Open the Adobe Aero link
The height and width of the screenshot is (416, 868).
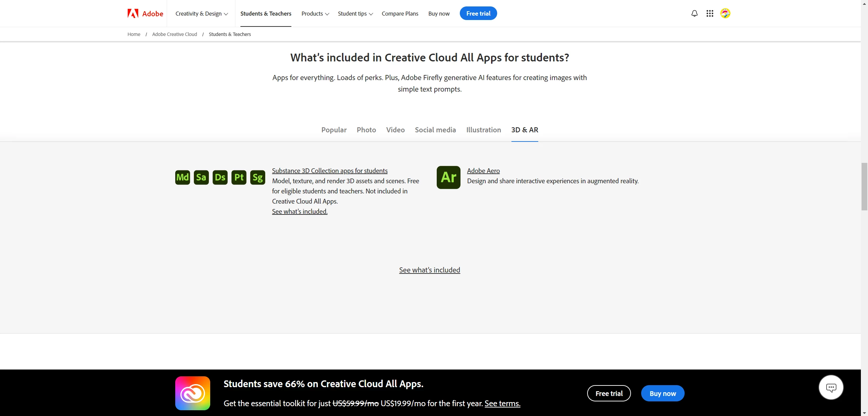[x=483, y=171]
